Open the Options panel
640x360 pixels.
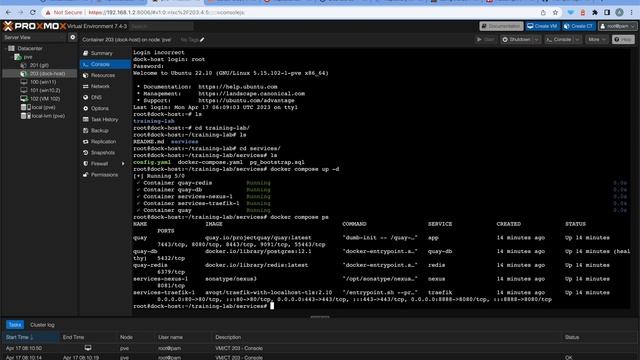click(105, 108)
